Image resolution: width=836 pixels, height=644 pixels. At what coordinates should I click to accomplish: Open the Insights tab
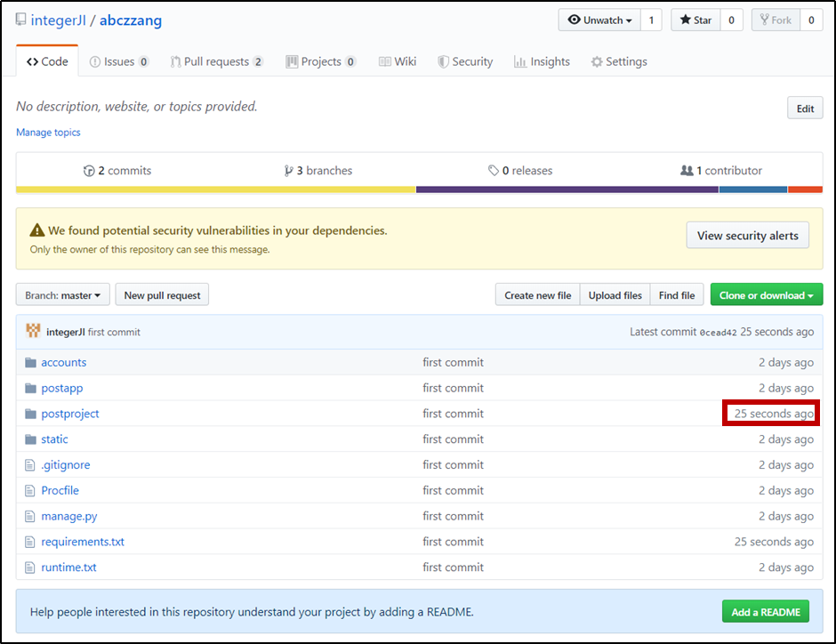[x=542, y=62]
